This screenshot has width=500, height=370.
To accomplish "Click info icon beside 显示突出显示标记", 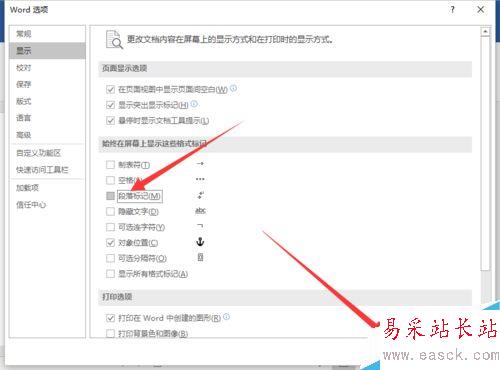I will pos(194,104).
